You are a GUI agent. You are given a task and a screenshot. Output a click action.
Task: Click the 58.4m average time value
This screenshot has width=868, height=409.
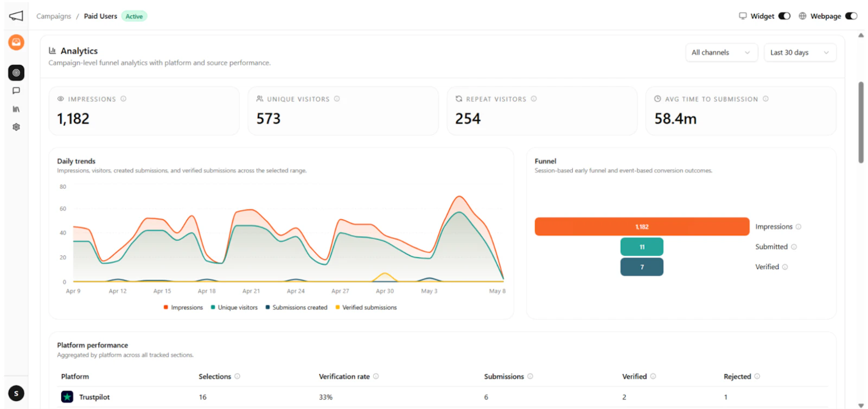tap(675, 119)
